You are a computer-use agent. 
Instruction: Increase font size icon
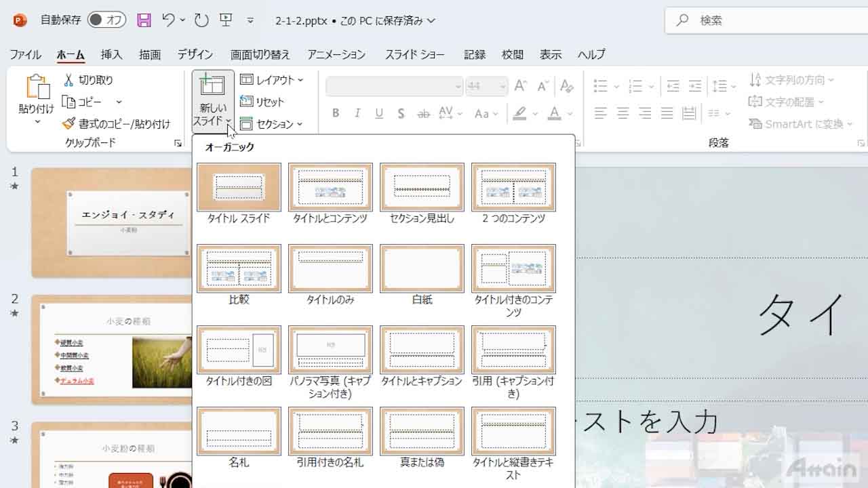click(520, 86)
